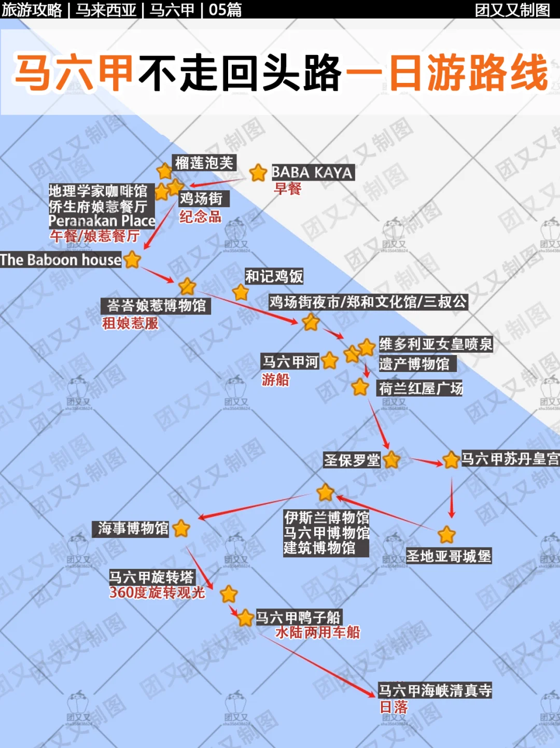Click The Baboon house star marker

click(133, 260)
